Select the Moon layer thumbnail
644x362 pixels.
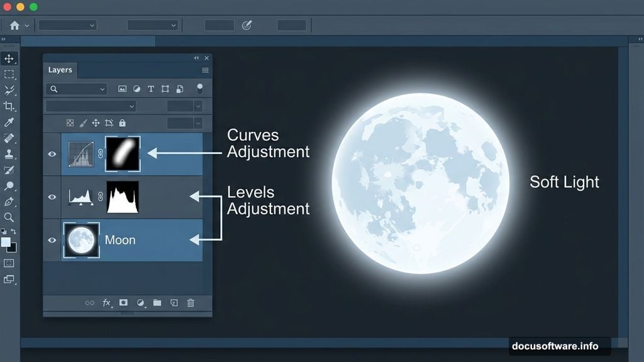(x=81, y=240)
